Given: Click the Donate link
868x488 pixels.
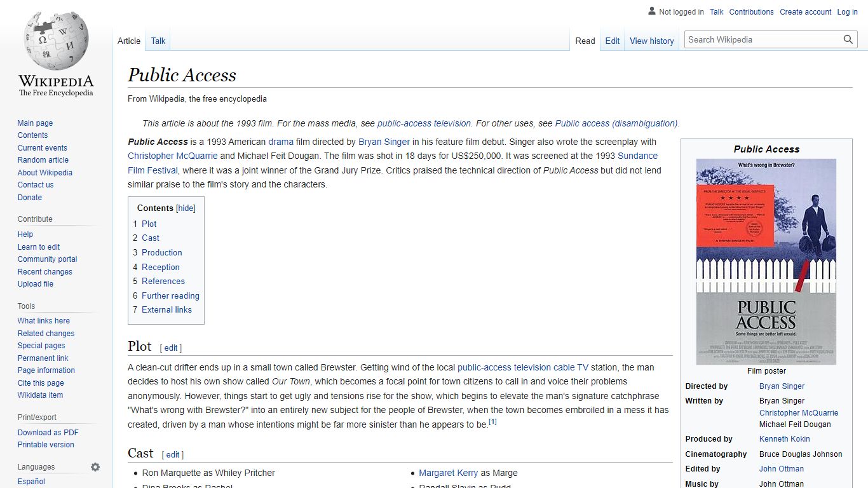Looking at the screenshot, I should point(29,198).
